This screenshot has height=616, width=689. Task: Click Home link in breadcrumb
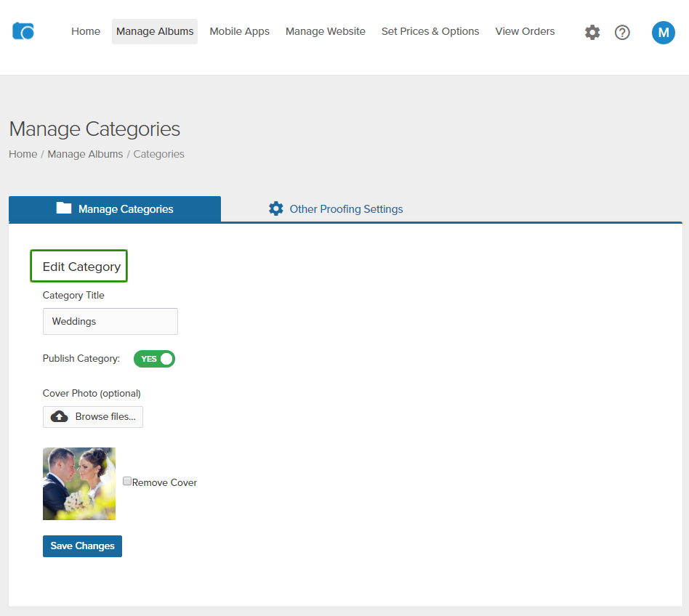tap(23, 154)
